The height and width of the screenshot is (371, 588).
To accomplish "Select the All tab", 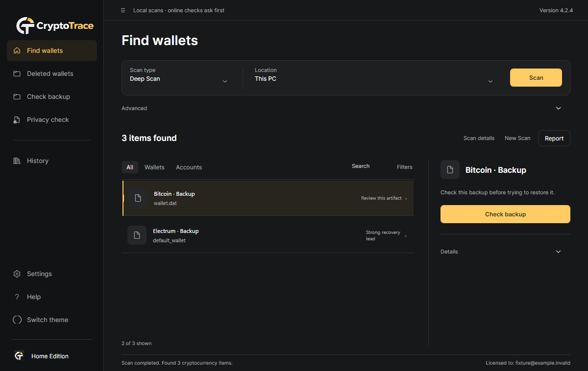I will (130, 167).
